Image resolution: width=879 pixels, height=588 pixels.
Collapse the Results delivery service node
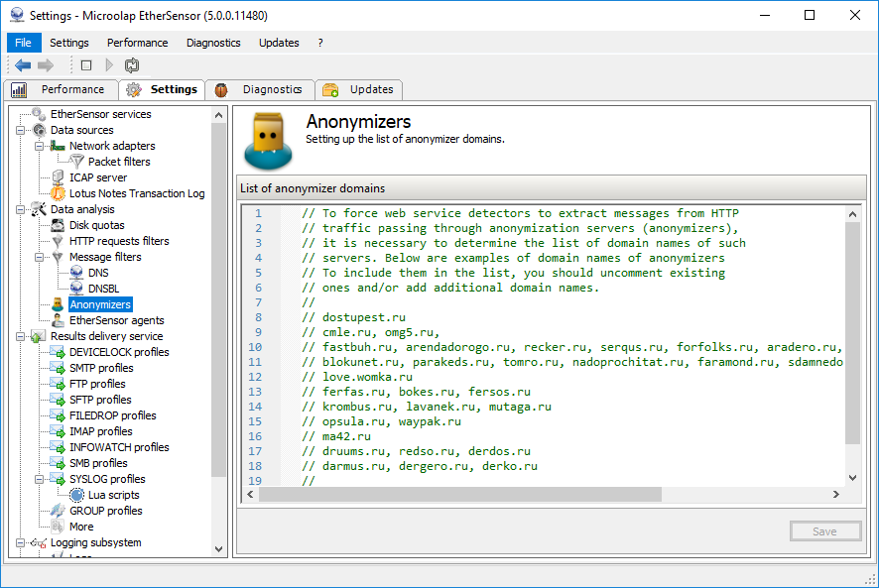coord(21,337)
